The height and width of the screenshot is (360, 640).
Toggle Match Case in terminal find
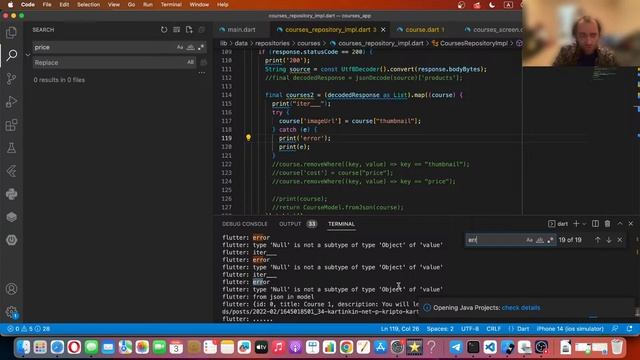[529, 240]
